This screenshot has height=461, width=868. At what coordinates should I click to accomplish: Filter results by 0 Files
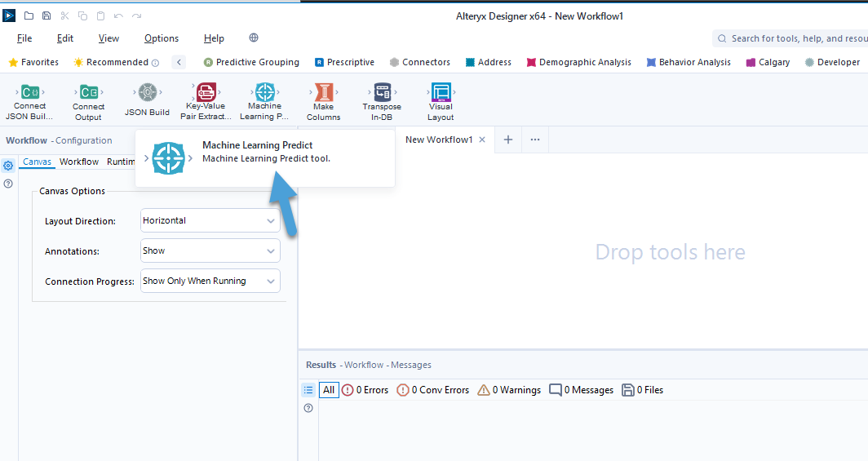[642, 390]
